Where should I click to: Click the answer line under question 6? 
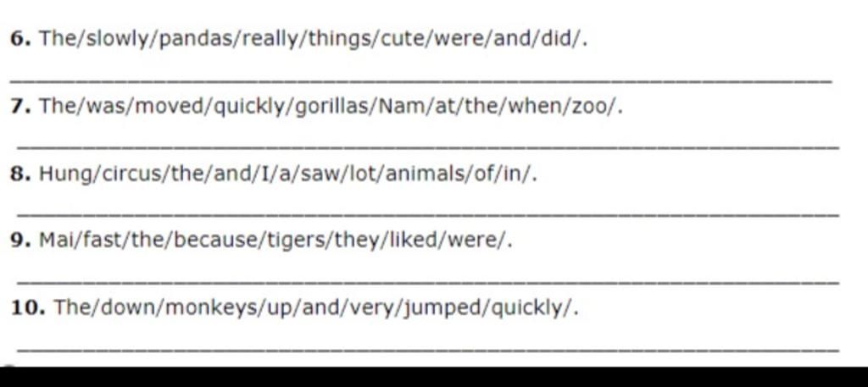pyautogui.click(x=420, y=81)
